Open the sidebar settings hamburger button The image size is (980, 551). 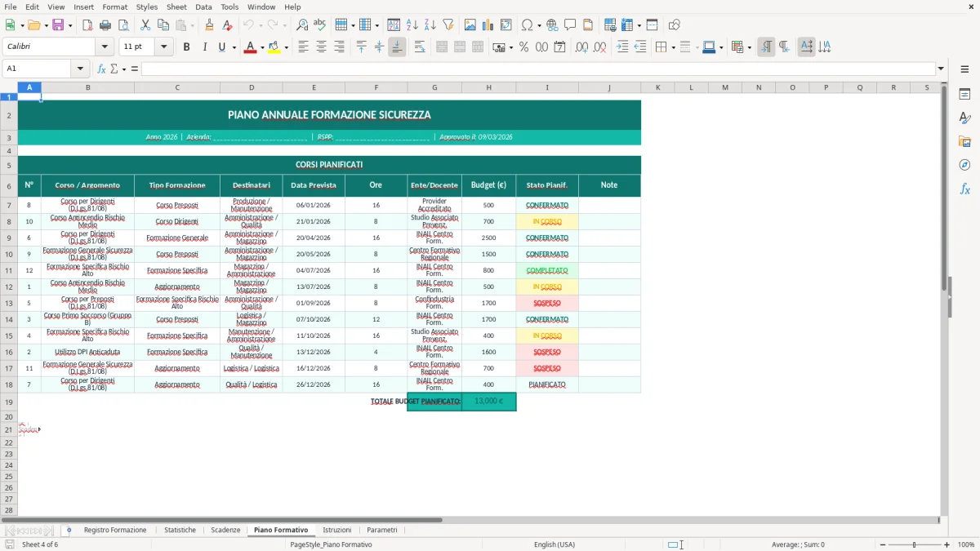(964, 69)
